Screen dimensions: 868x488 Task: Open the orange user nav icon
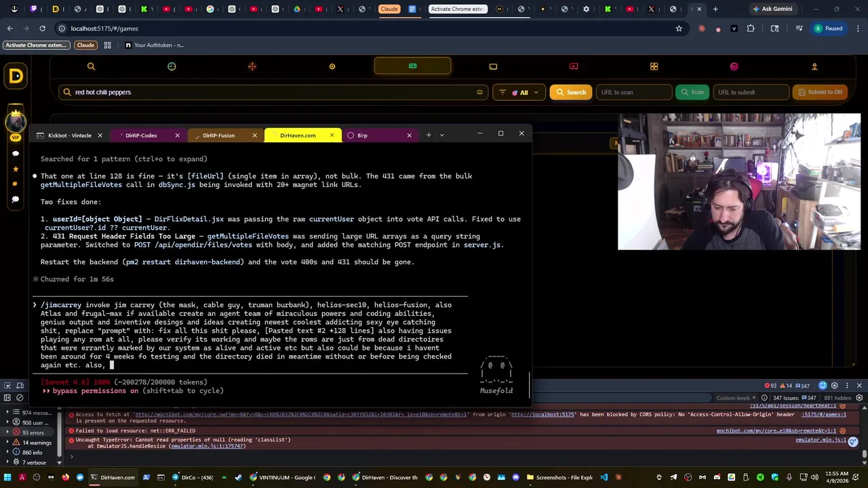814,66
